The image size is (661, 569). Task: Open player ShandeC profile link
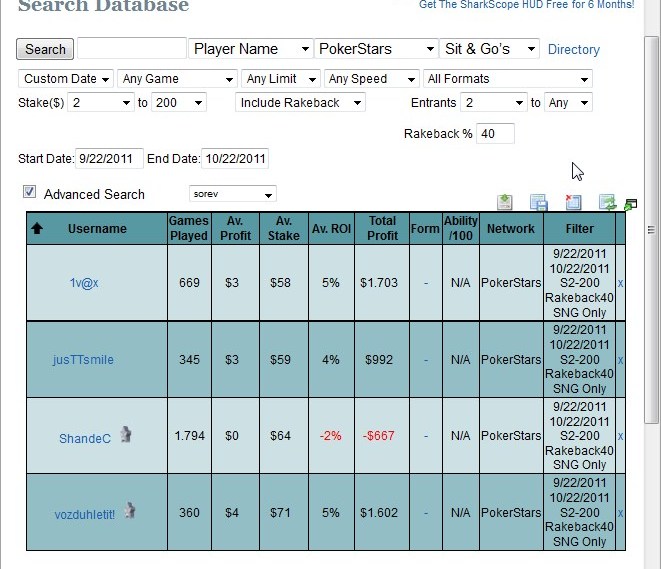[x=85, y=438]
